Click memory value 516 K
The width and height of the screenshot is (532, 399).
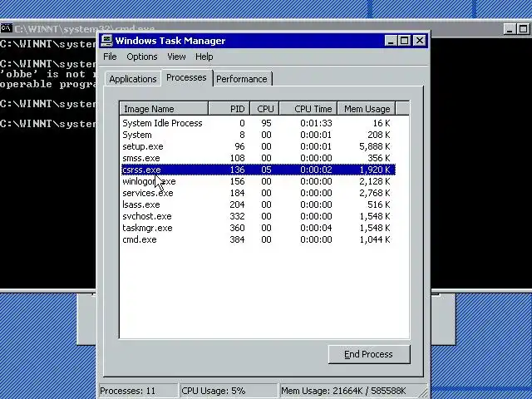(379, 204)
